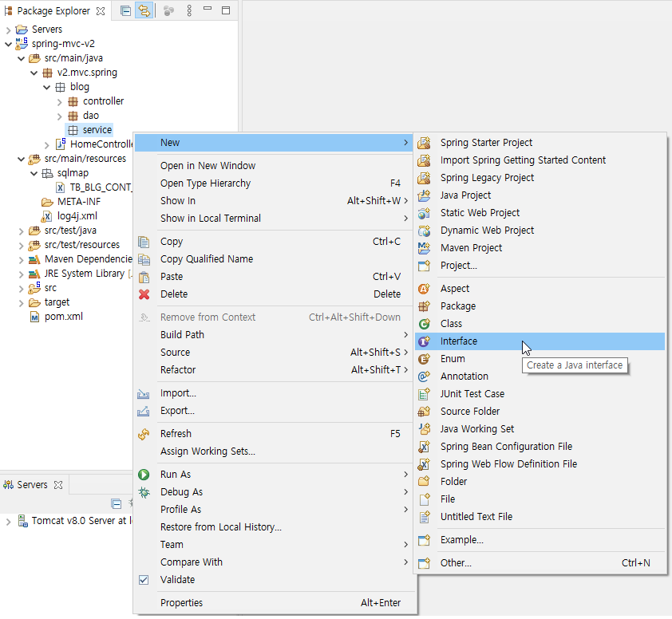Expand the Servers project node
The image size is (672, 619).
tap(8, 30)
